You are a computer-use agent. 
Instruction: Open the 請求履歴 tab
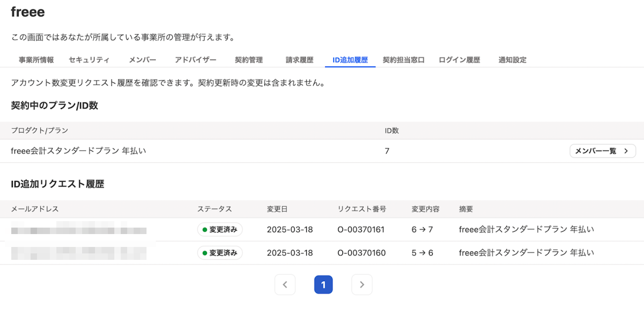pos(299,60)
